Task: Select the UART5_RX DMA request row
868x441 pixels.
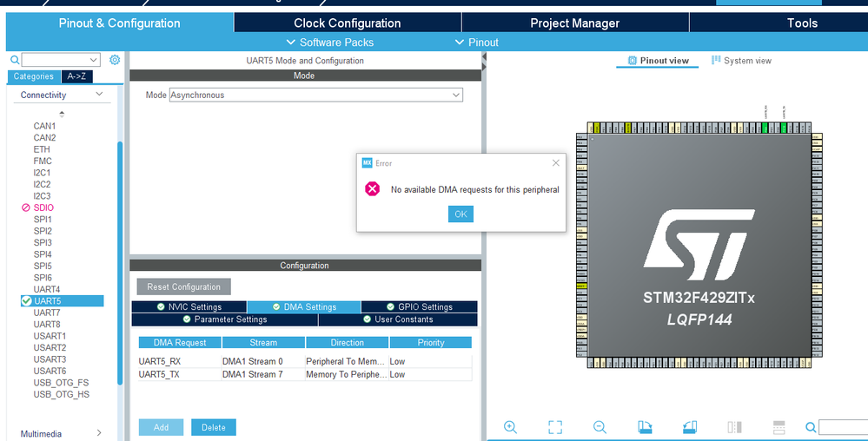Action: pyautogui.click(x=305, y=361)
